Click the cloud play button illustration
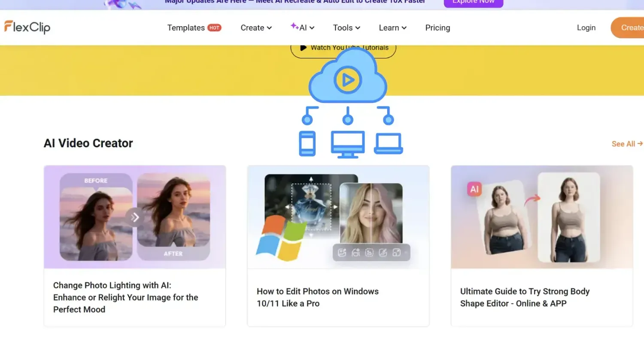 tap(348, 79)
